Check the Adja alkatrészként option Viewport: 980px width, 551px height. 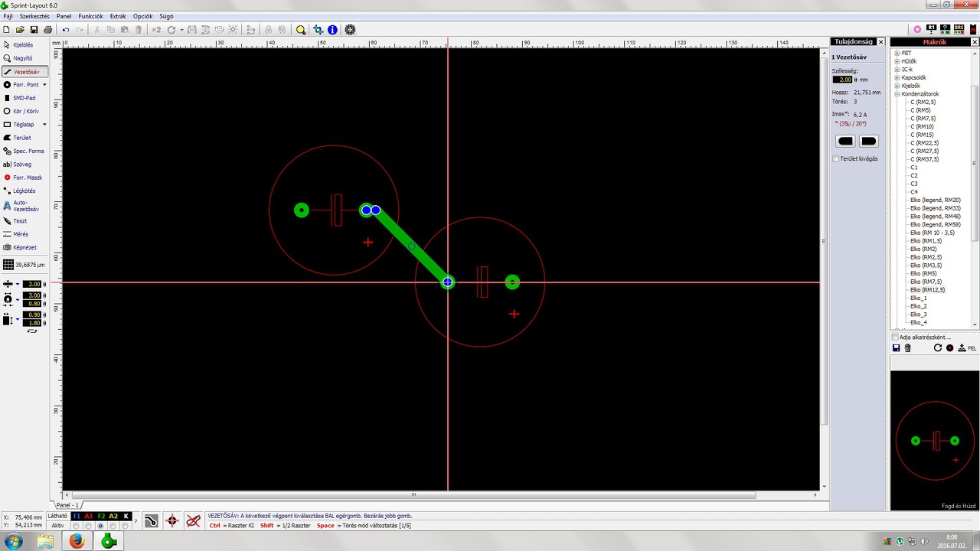[x=895, y=337]
